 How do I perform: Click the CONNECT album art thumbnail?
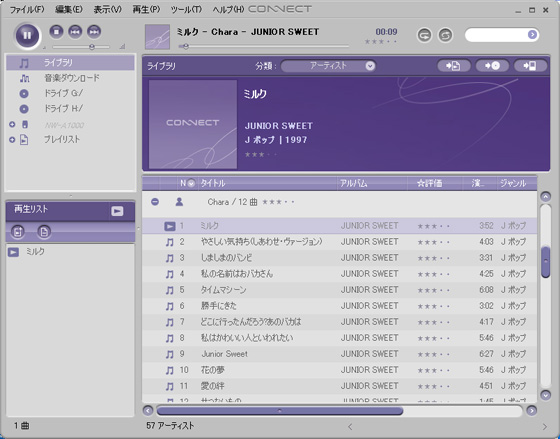(x=193, y=124)
